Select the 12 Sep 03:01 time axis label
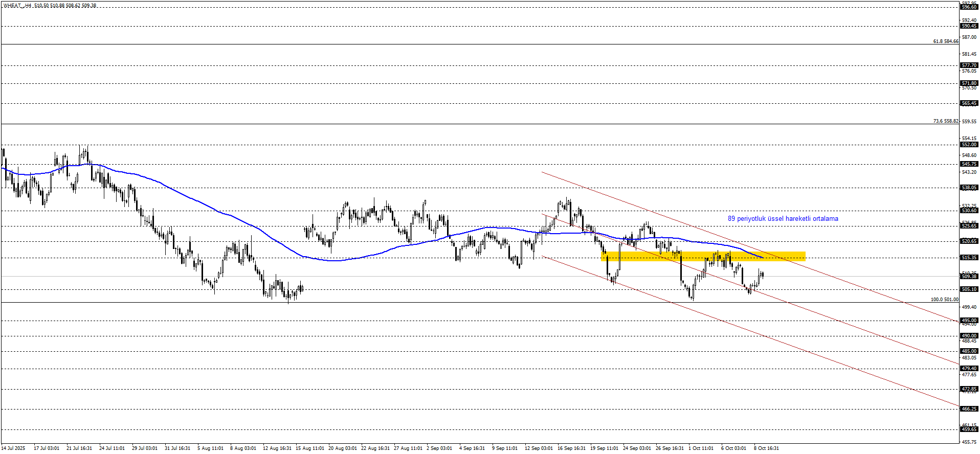Screen dimensions: 980x454 [x=539, y=448]
